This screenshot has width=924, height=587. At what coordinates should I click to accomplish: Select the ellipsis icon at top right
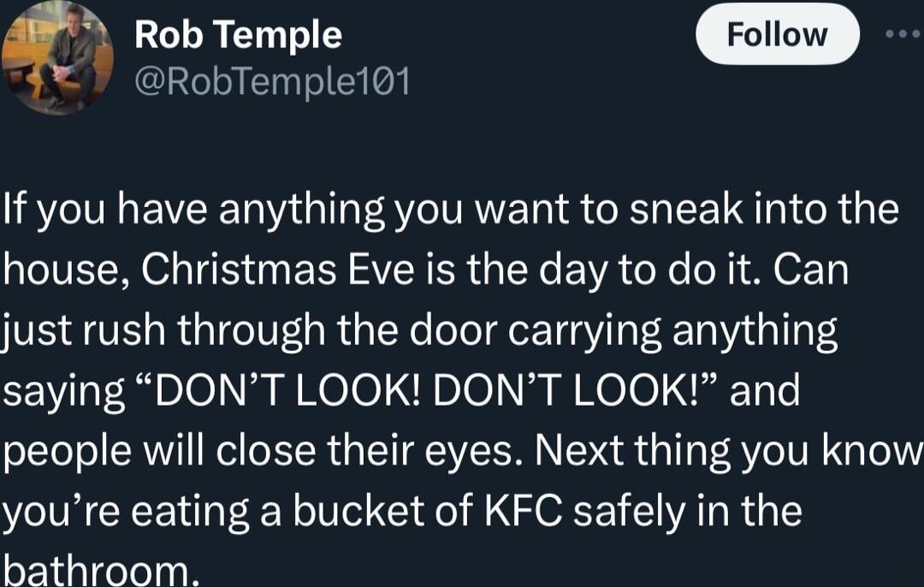pos(900,34)
